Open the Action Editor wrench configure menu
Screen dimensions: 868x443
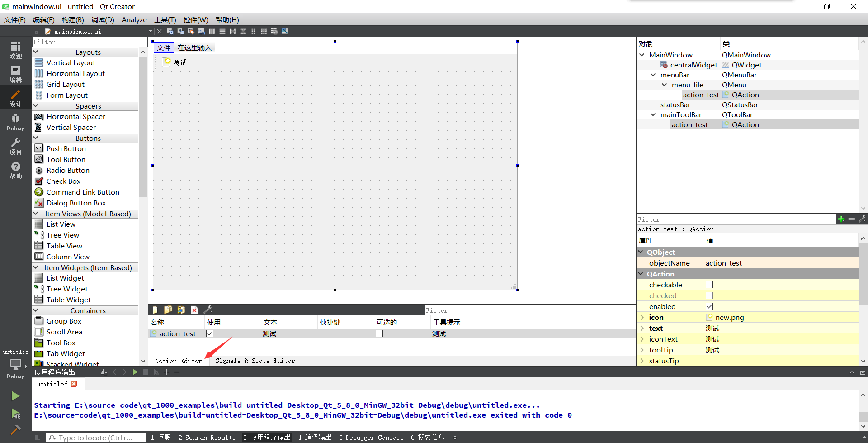(x=208, y=310)
